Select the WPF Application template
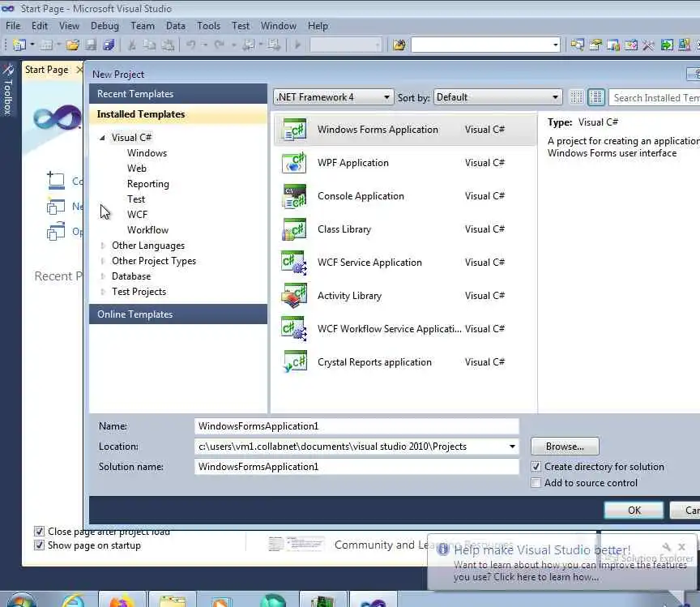 405,163
